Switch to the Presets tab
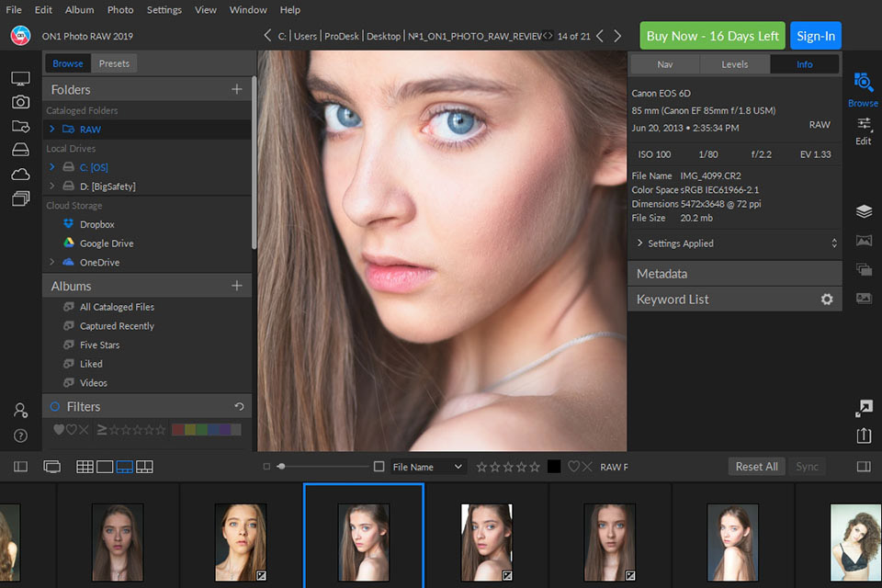 coord(114,63)
